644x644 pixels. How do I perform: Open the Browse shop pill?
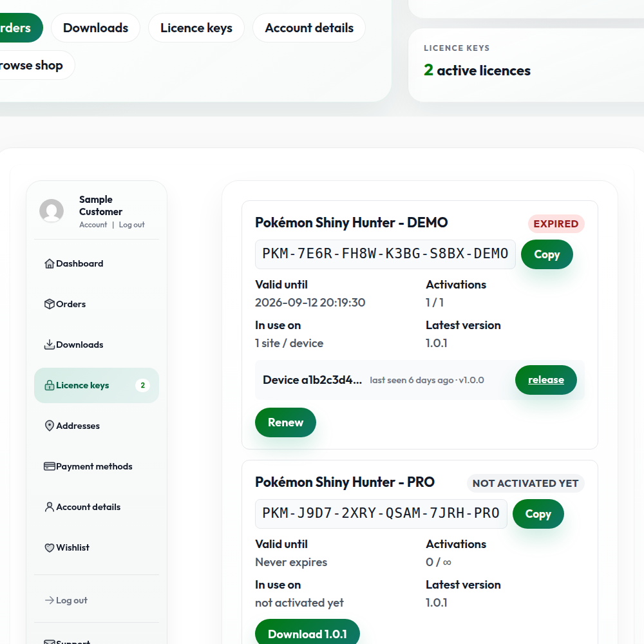tap(36, 65)
